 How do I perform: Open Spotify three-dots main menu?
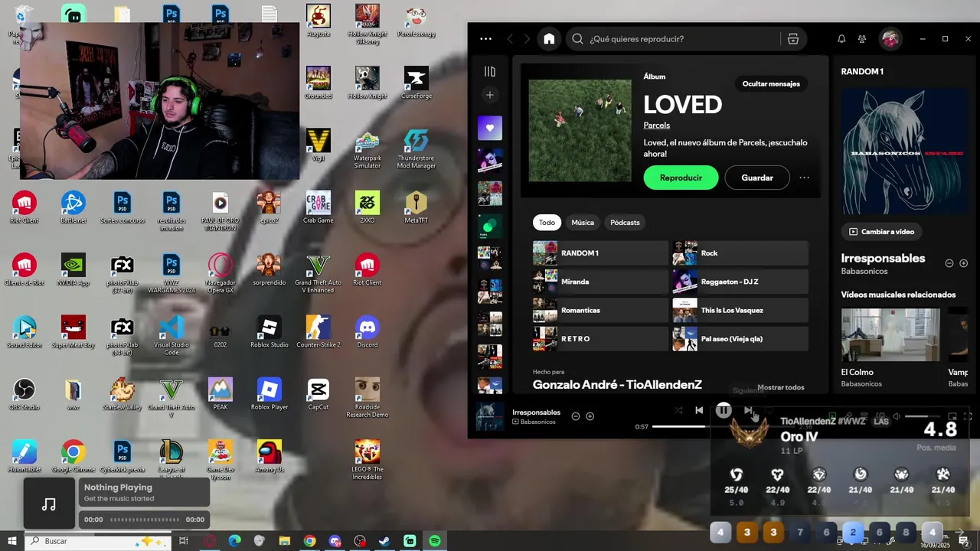click(x=486, y=39)
